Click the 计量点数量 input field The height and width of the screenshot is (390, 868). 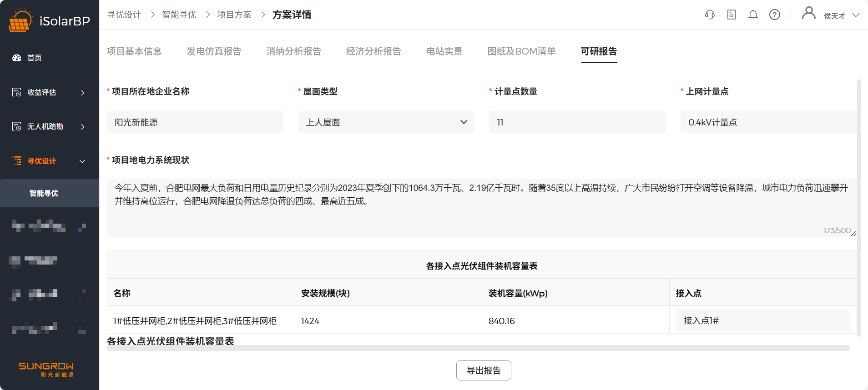[577, 122]
